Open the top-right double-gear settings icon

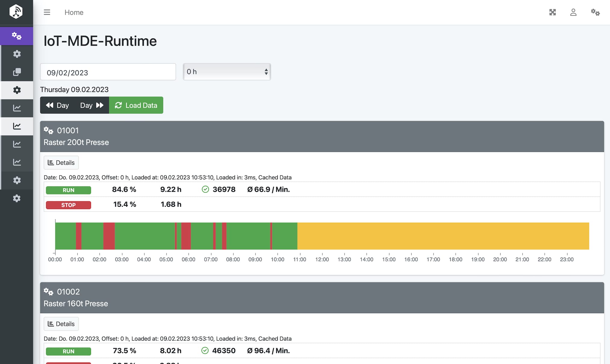(x=595, y=12)
